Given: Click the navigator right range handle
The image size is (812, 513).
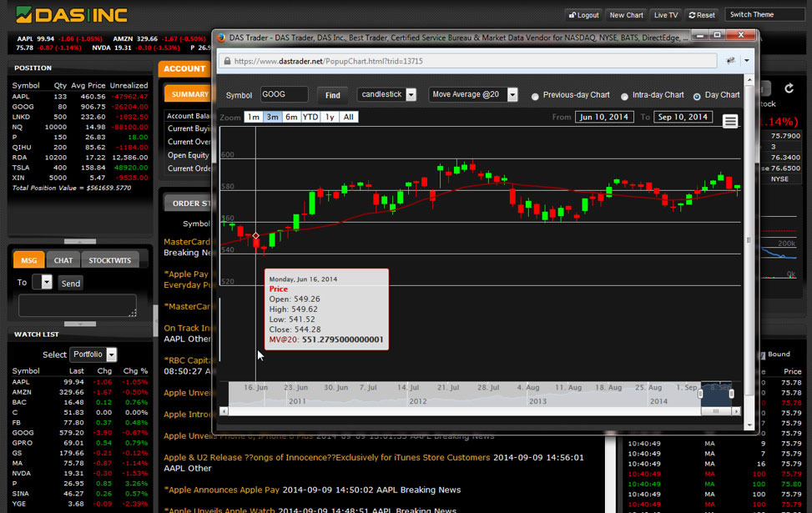Looking at the screenshot, I should [x=732, y=394].
